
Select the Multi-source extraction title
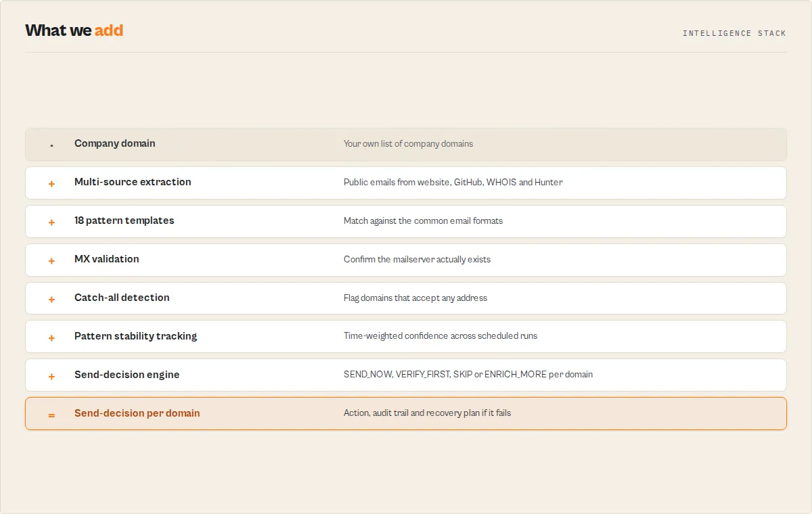point(133,182)
